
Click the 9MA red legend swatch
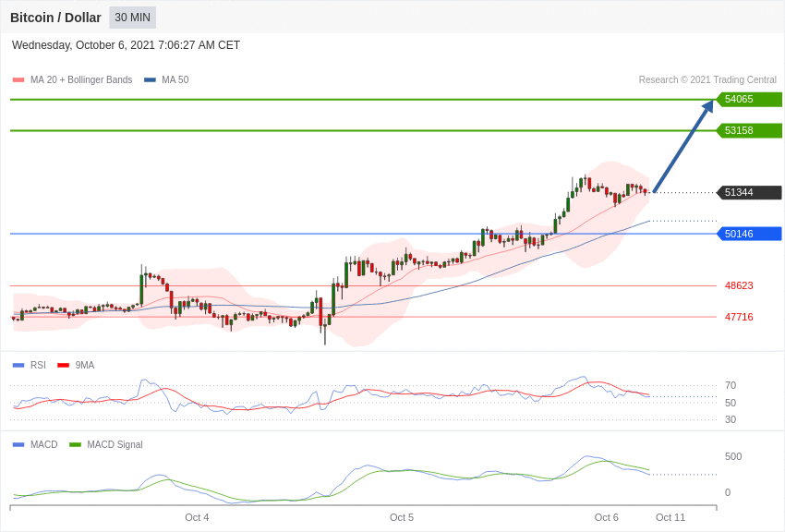63,366
